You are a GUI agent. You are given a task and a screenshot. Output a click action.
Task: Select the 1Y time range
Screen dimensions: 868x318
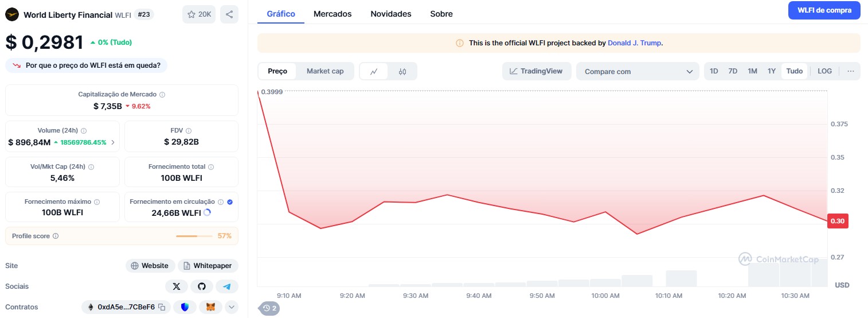(x=772, y=71)
